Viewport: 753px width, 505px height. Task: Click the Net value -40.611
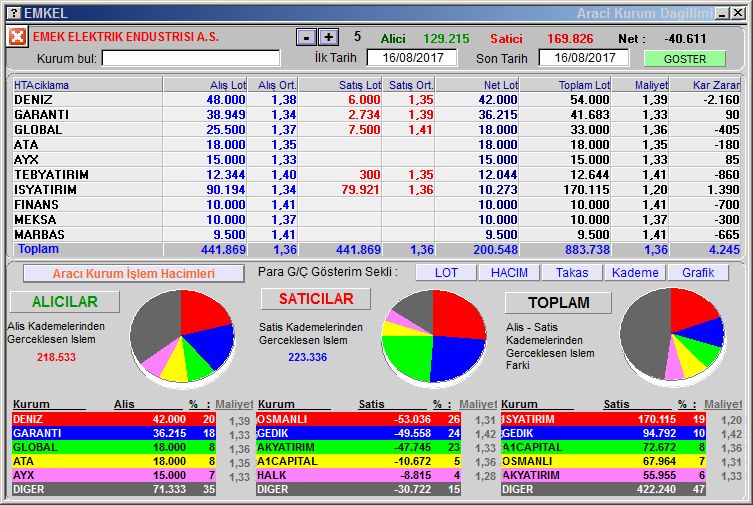coord(685,38)
